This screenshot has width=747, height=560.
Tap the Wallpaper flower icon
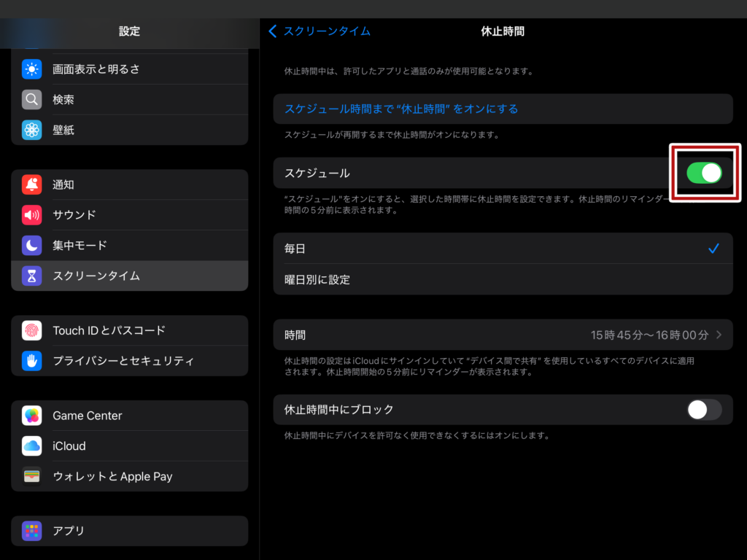[x=31, y=131]
